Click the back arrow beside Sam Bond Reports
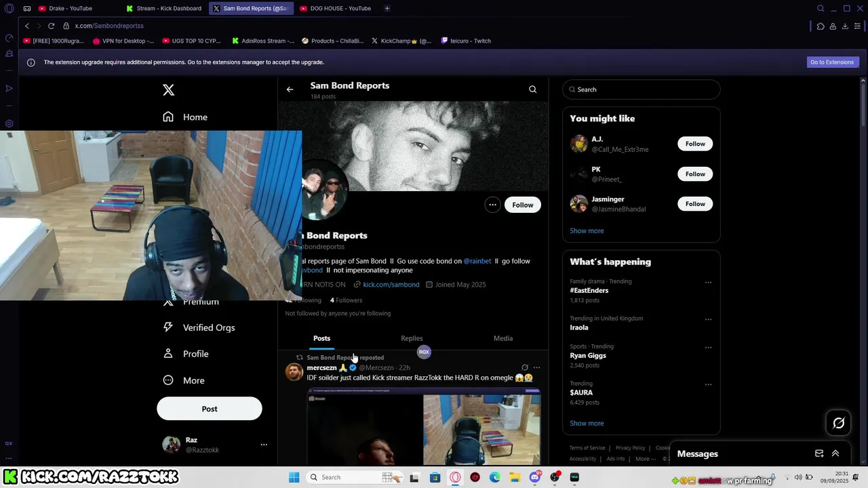The width and height of the screenshot is (868, 488). point(290,89)
